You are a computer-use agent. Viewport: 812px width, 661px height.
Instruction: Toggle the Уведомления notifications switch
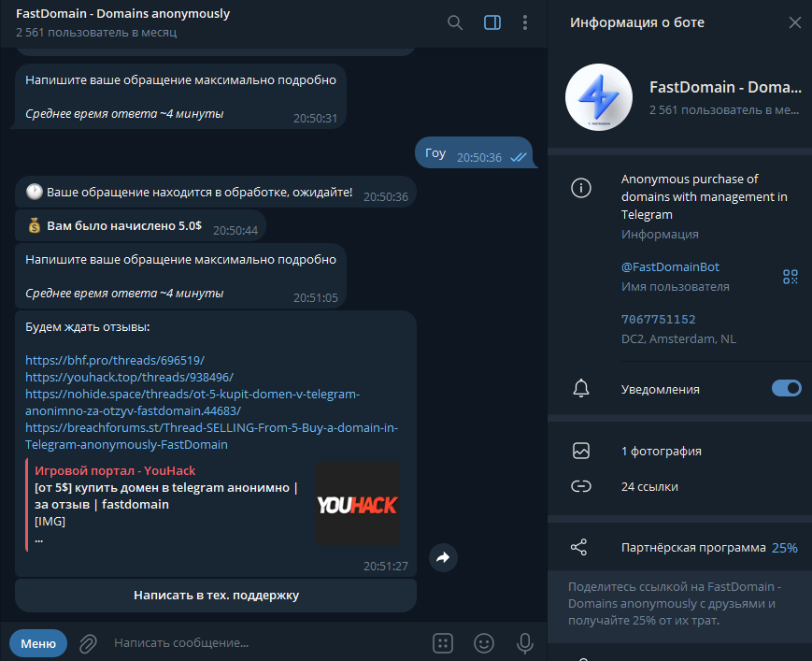786,388
